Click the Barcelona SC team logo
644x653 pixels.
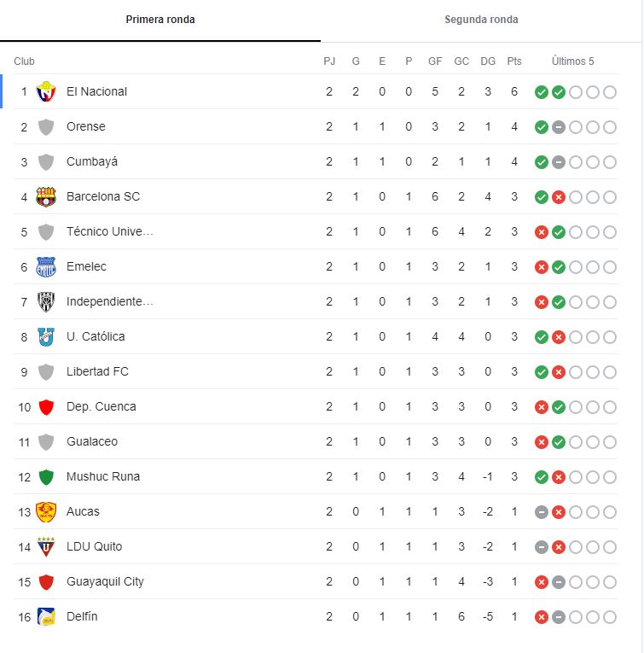click(x=46, y=196)
